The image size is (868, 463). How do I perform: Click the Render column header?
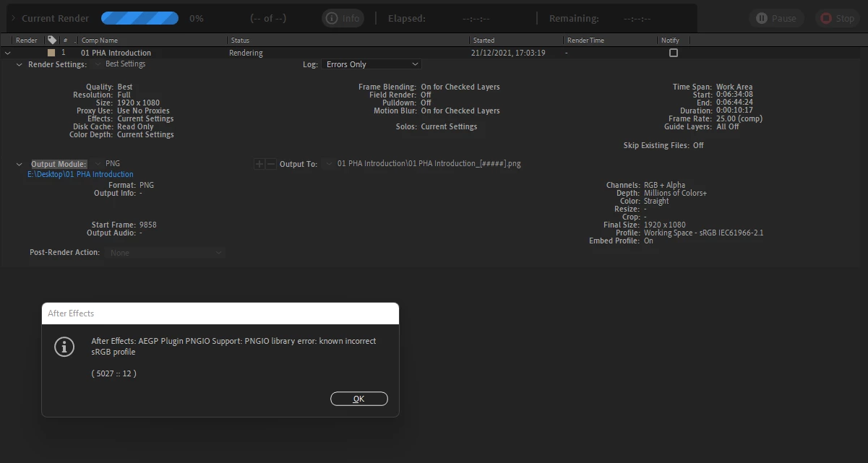(x=27, y=40)
